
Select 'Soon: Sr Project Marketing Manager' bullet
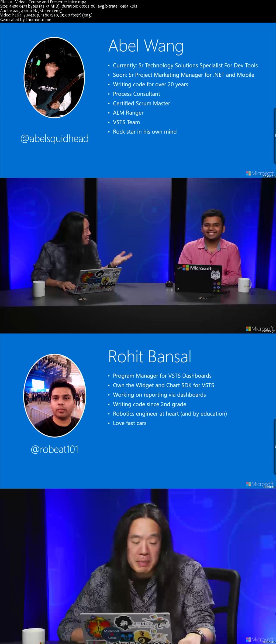point(184,75)
